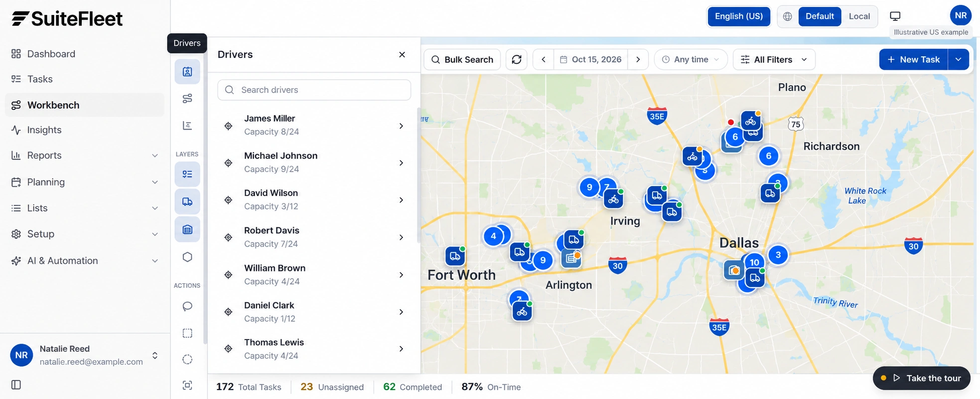Expand the Reports menu
Screen dimensions: 980x399
coord(85,156)
